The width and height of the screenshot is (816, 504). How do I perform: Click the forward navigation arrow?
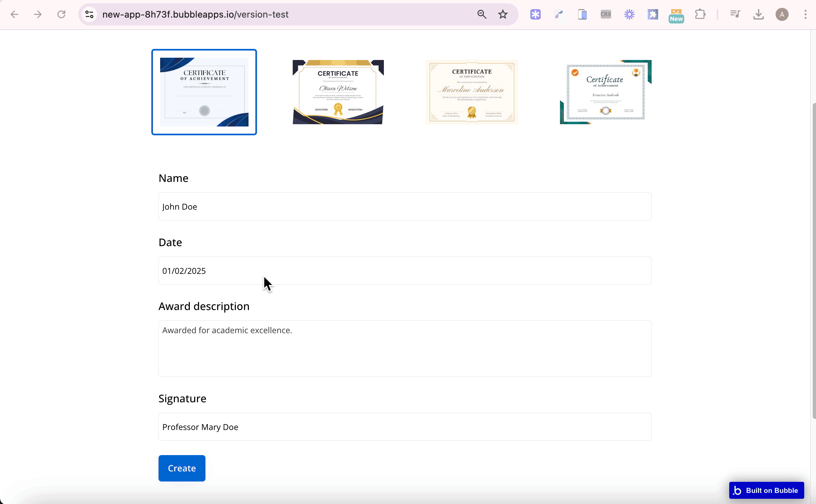38,14
